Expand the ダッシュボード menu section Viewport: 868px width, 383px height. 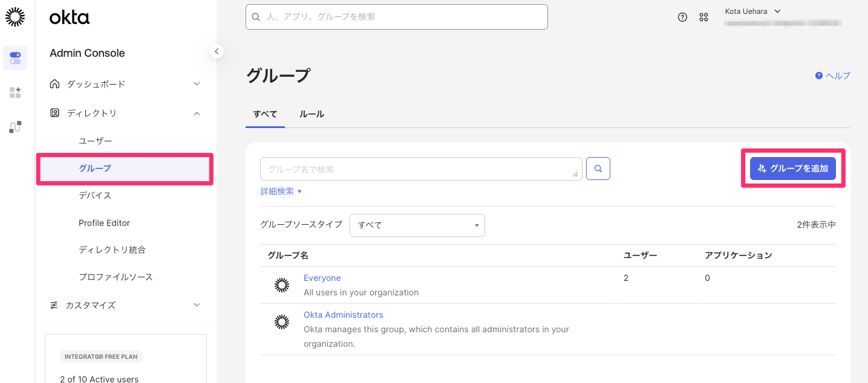(125, 84)
